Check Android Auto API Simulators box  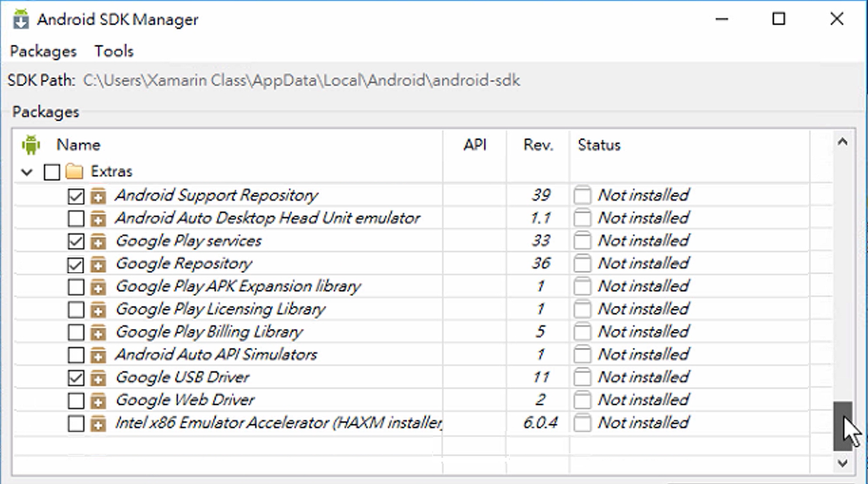pos(75,355)
